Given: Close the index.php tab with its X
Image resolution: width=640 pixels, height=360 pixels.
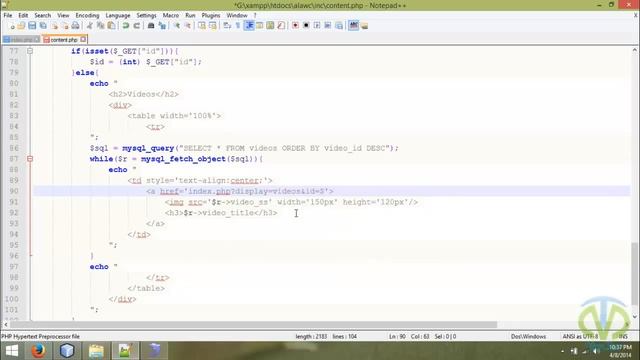Looking at the screenshot, I should click(37, 40).
